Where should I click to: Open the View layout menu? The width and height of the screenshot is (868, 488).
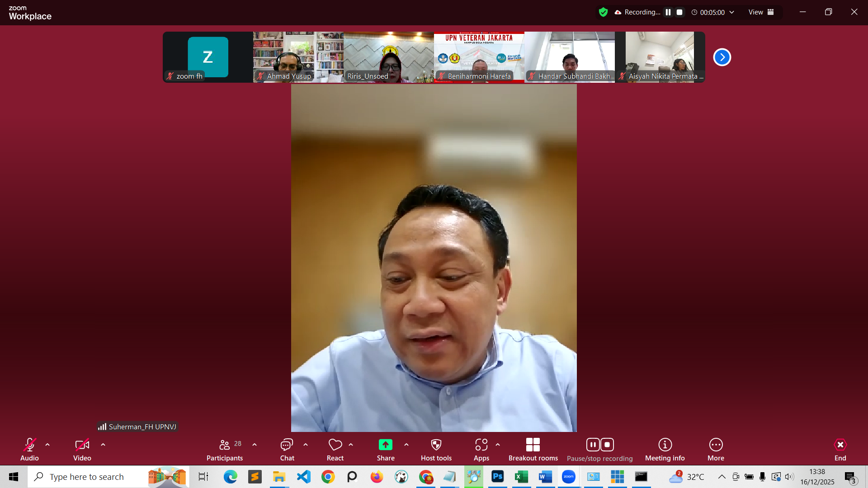tap(761, 12)
